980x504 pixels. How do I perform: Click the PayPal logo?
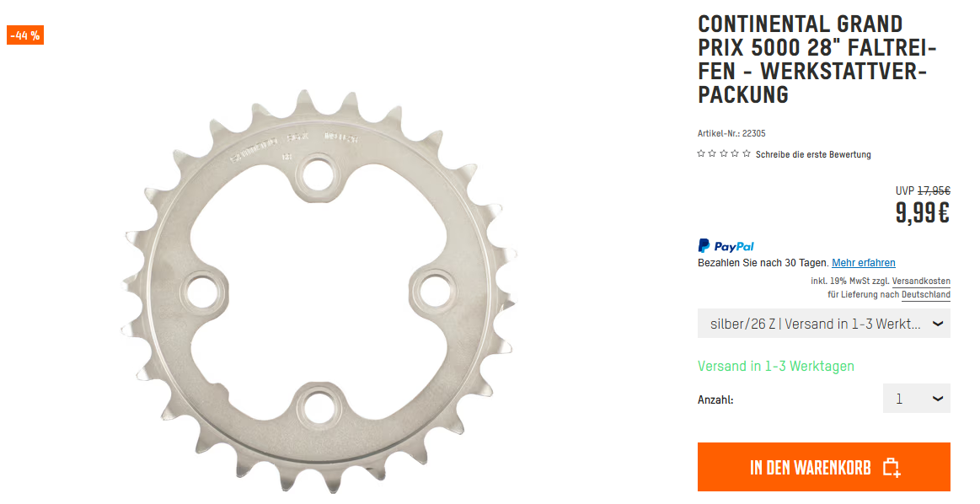726,246
